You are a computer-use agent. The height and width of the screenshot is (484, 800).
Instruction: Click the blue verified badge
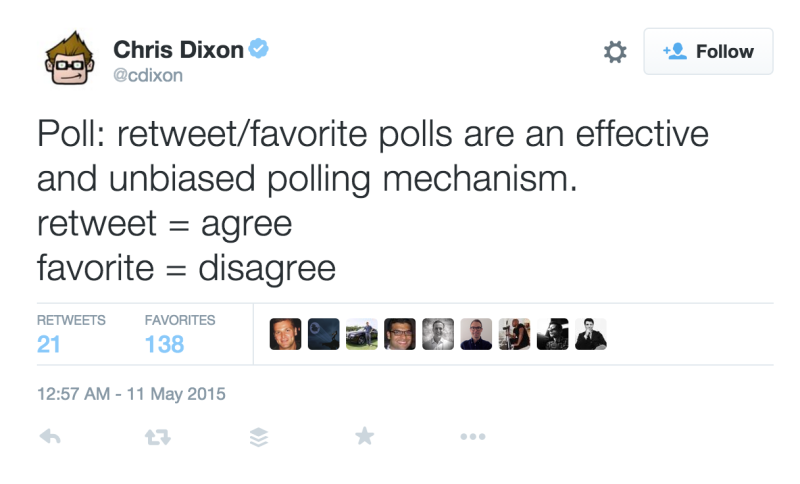coord(259,49)
